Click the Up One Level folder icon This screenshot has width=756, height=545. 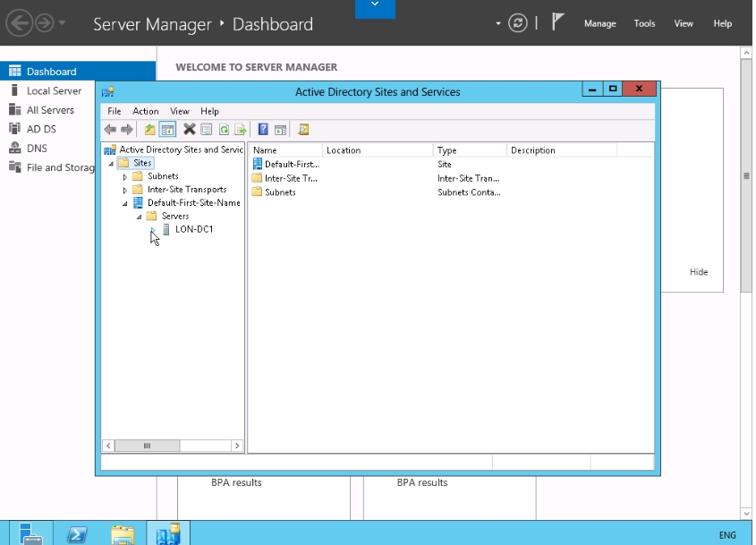[150, 130]
